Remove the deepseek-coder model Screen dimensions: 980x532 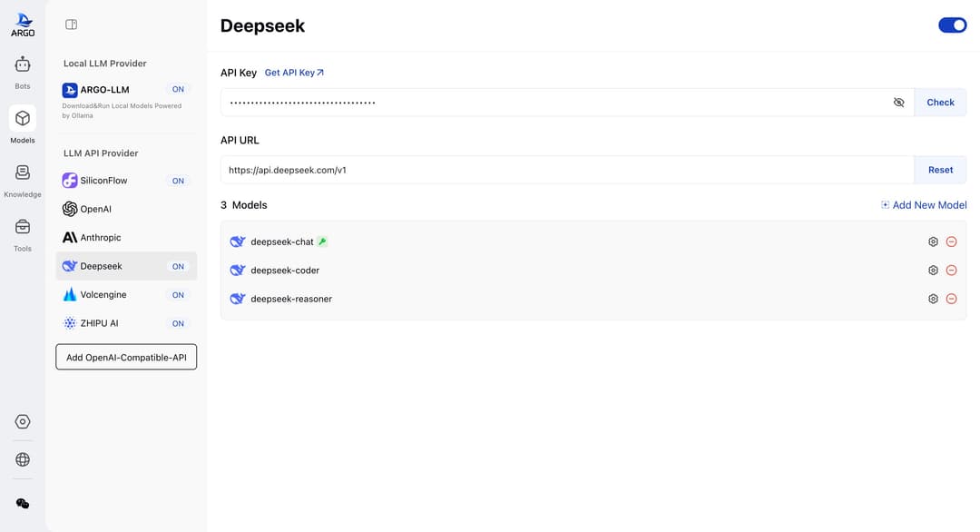pos(951,271)
